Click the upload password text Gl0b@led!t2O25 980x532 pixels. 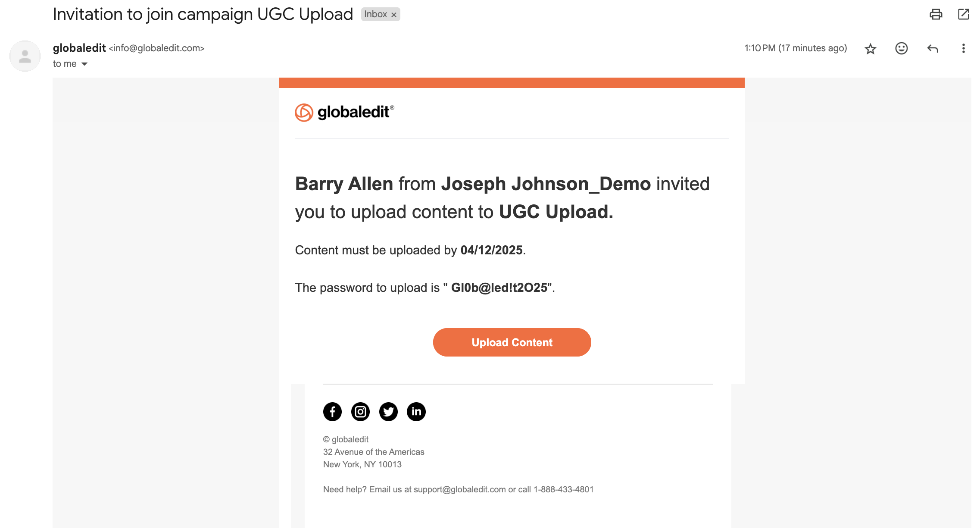point(499,288)
